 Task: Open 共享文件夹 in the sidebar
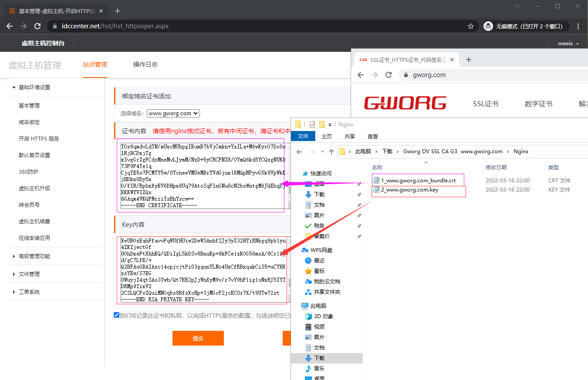pos(327,292)
